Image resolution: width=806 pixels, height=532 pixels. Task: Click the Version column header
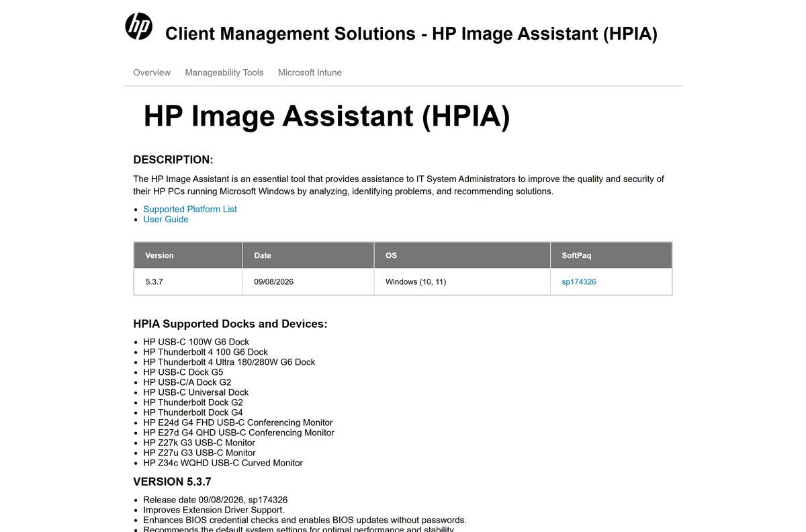click(188, 255)
